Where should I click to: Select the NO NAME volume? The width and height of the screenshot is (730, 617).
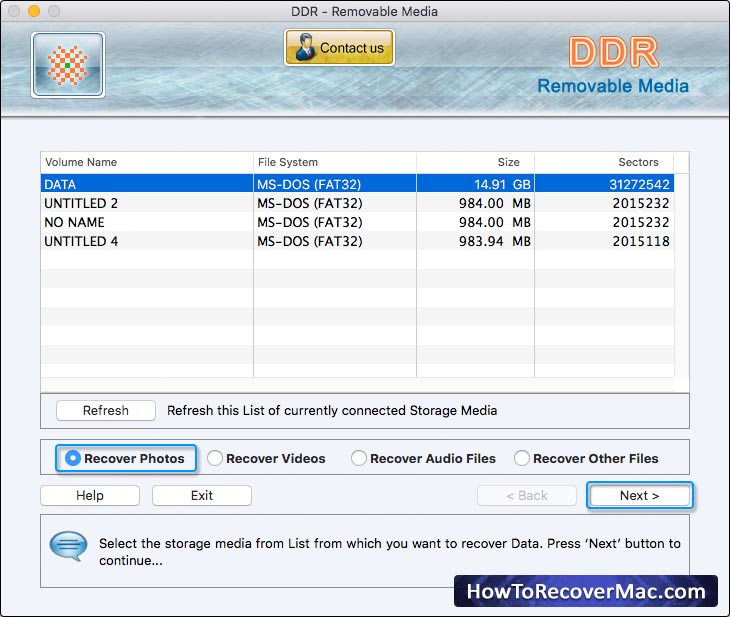[x=357, y=222]
